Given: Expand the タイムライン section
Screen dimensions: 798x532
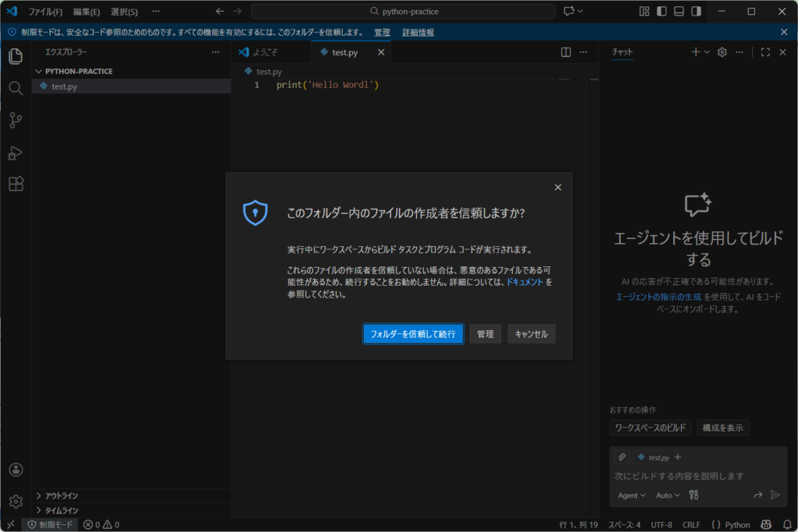Looking at the screenshot, I should tap(61, 510).
